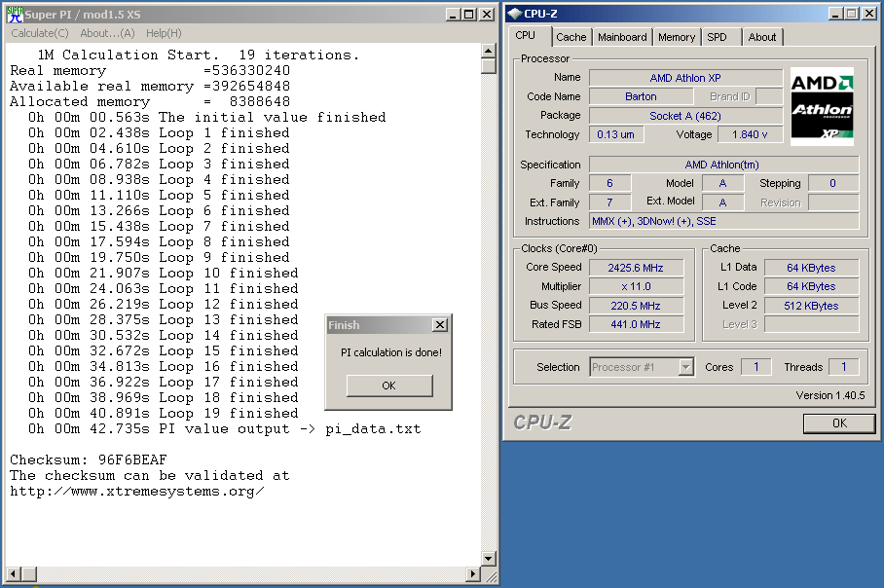The width and height of the screenshot is (884, 588).
Task: Click the Super PI horizontal scrollbar right arrow
Action: [473, 574]
